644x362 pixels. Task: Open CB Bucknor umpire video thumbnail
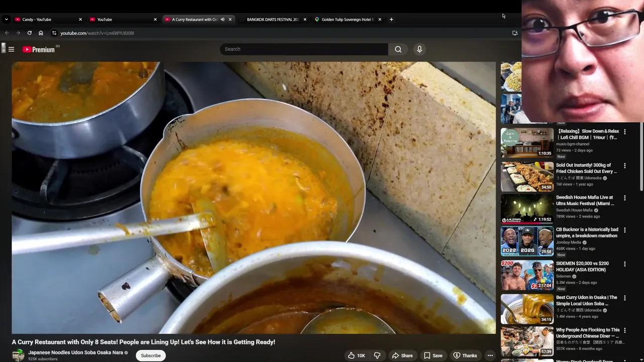pyautogui.click(x=527, y=241)
